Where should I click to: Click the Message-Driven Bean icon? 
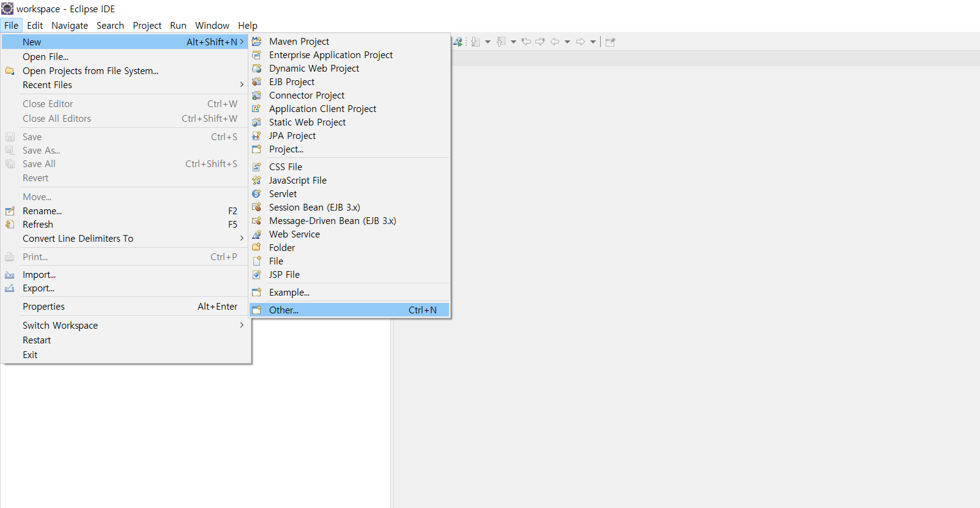point(257,220)
